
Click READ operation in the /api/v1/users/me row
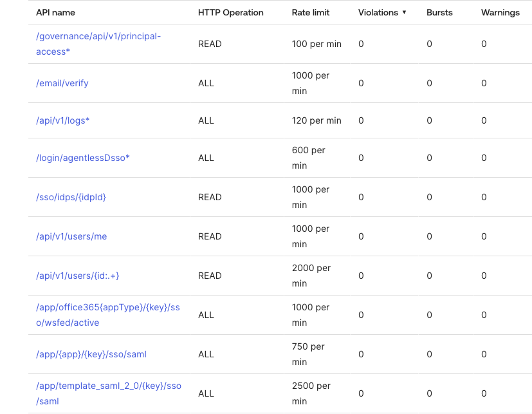[x=210, y=236]
